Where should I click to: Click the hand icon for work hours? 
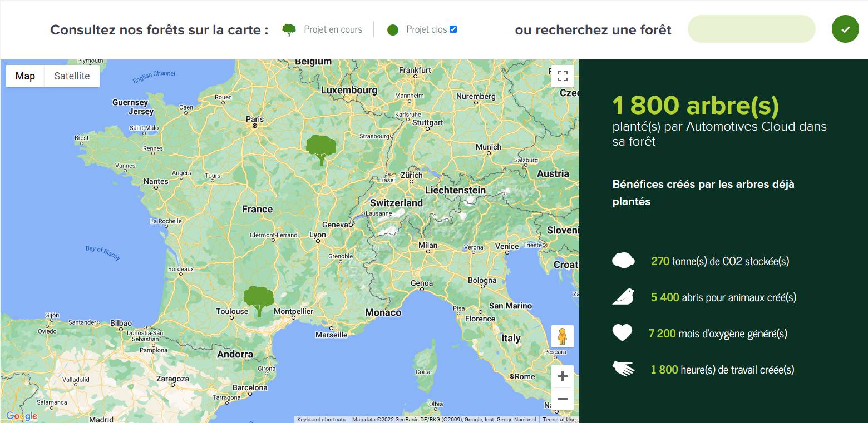(x=623, y=369)
